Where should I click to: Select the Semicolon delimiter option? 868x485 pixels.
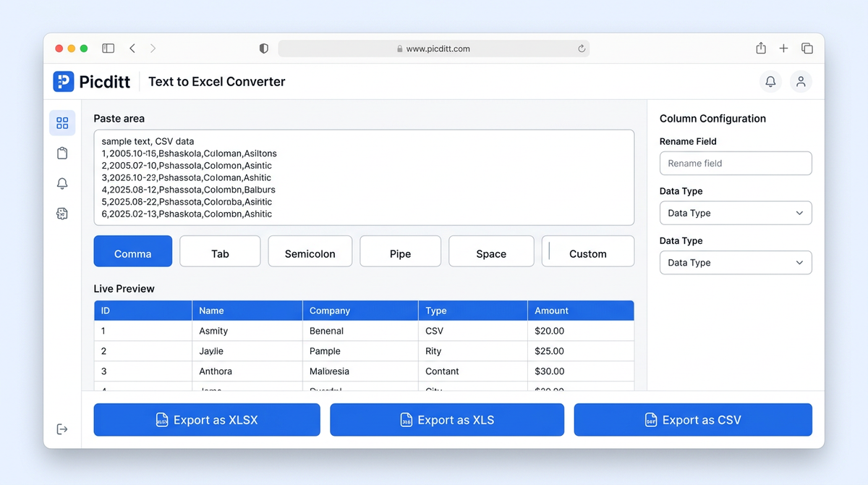(x=310, y=251)
